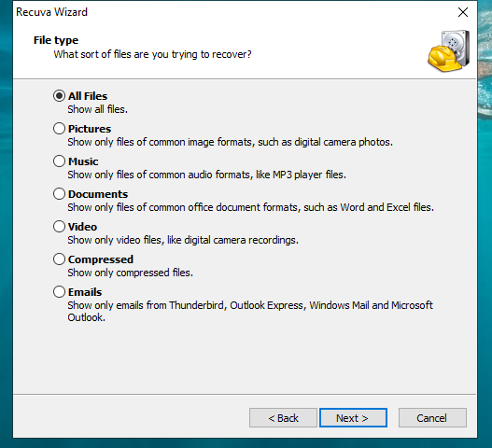Screen dimensions: 492x448
Task: Click the Thunderbird and Outlook emails description
Action: coord(250,311)
